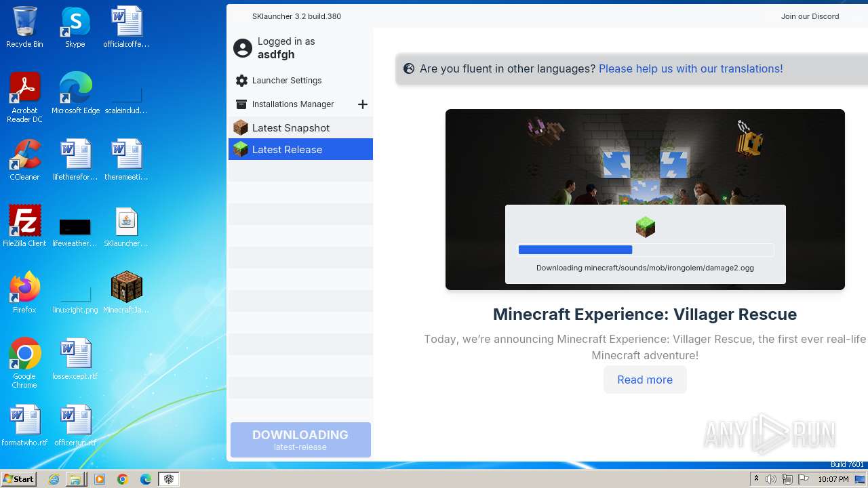Open the volume tray icon
Image resolution: width=868 pixels, height=488 pixels.
click(x=771, y=479)
